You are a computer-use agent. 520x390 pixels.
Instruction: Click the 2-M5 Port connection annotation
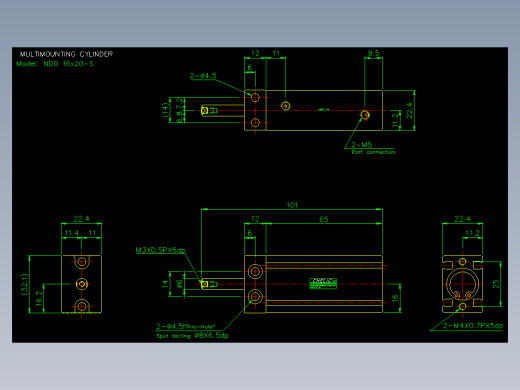pyautogui.click(x=373, y=148)
